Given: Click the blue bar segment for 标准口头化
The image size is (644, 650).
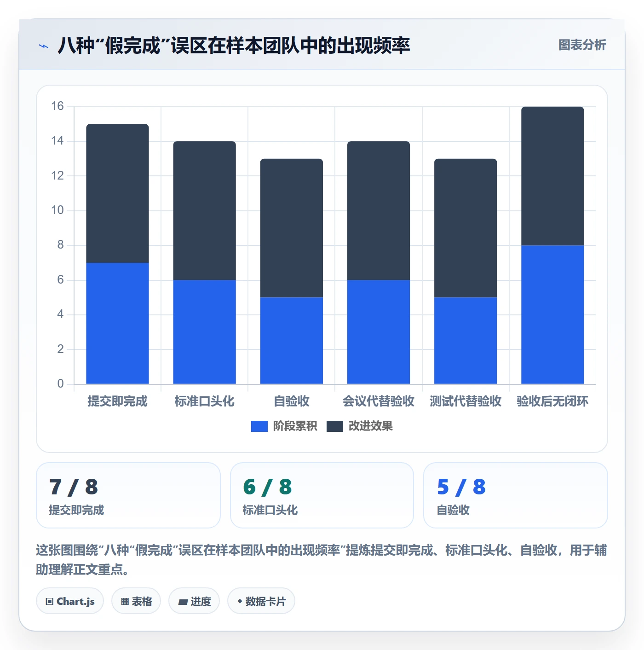Looking at the screenshot, I should click(204, 332).
